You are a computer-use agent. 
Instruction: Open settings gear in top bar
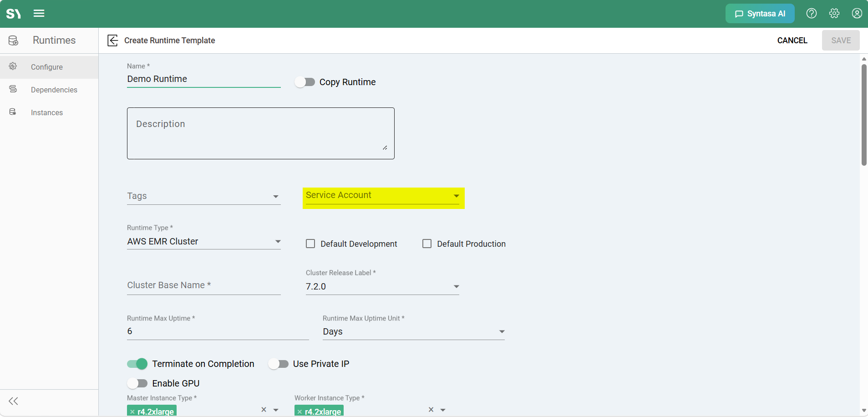[834, 13]
